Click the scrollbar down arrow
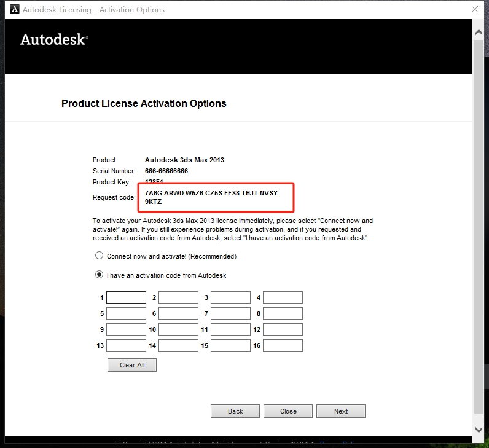The width and height of the screenshot is (489, 448). 479,430
